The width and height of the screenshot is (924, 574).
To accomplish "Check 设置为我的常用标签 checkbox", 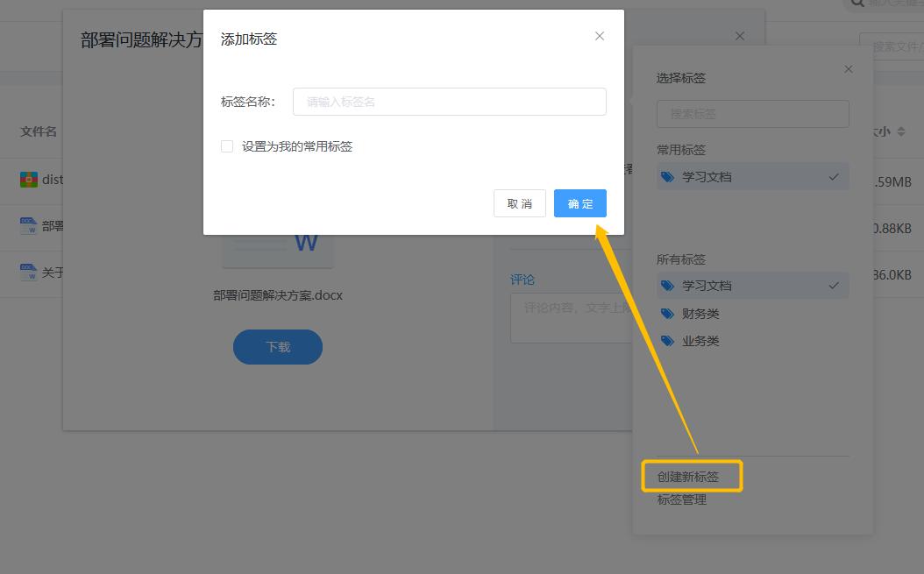I will click(x=227, y=146).
